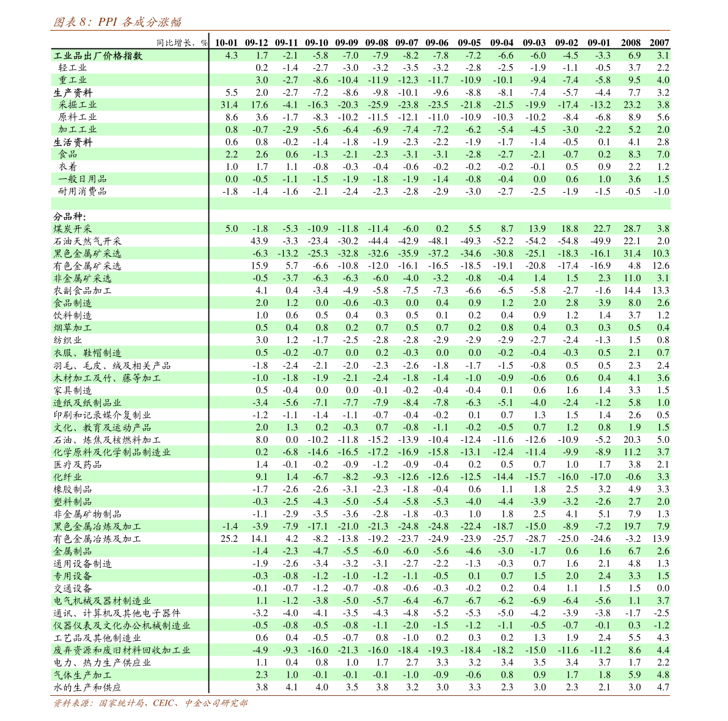728x721 pixels.
Task: Click the 同比增长, % header cell
Action: pos(182,42)
